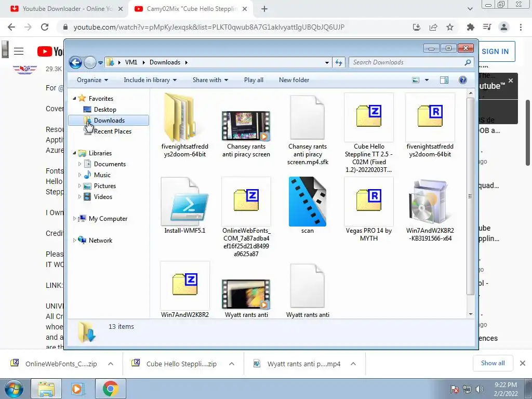Select Win7AndW2K8R2-KB3191566-x64 installer package
The width and height of the screenshot is (532, 399).
430,202
